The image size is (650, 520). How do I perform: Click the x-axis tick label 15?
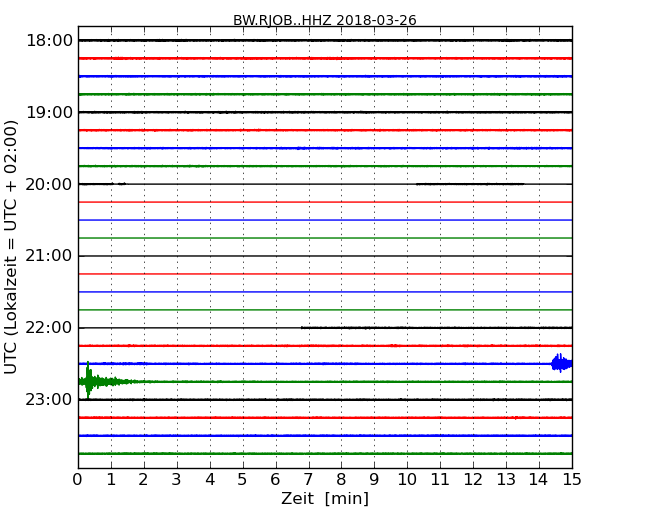point(572,480)
